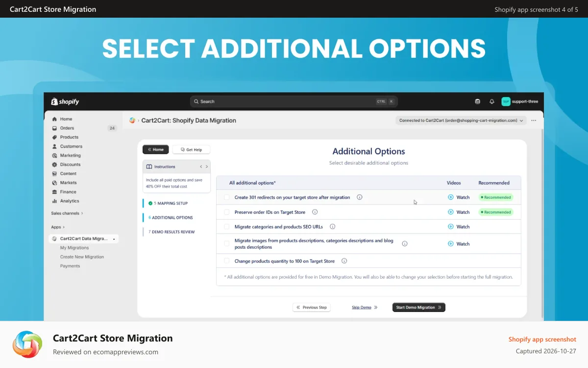Click info icon for SEO URLs option
Image resolution: width=588 pixels, height=368 pixels.
tap(333, 227)
